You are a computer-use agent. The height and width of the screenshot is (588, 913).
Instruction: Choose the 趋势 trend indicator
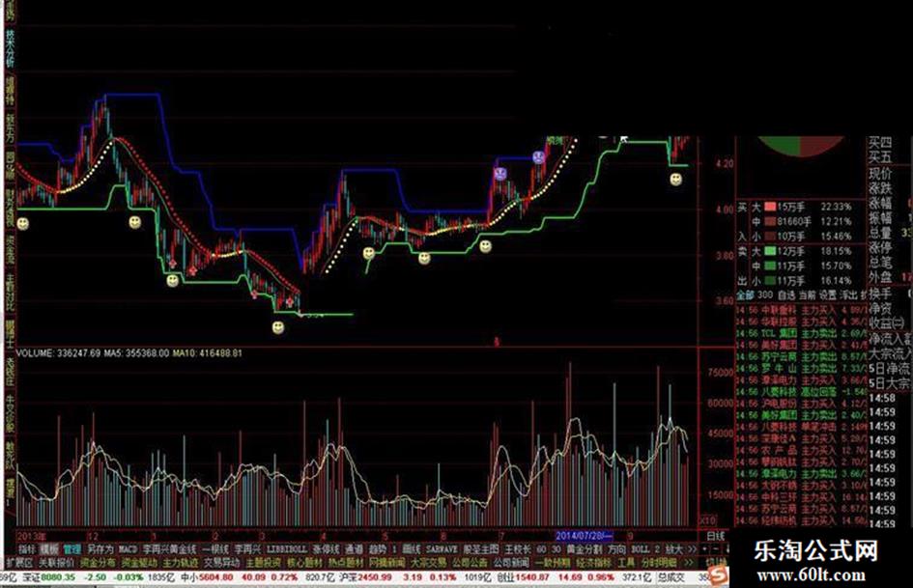[x=378, y=549]
